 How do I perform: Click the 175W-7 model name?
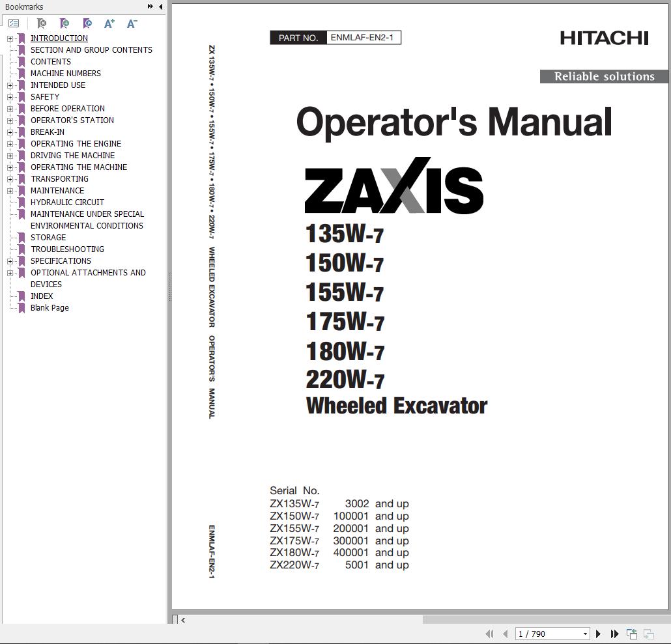tap(345, 322)
